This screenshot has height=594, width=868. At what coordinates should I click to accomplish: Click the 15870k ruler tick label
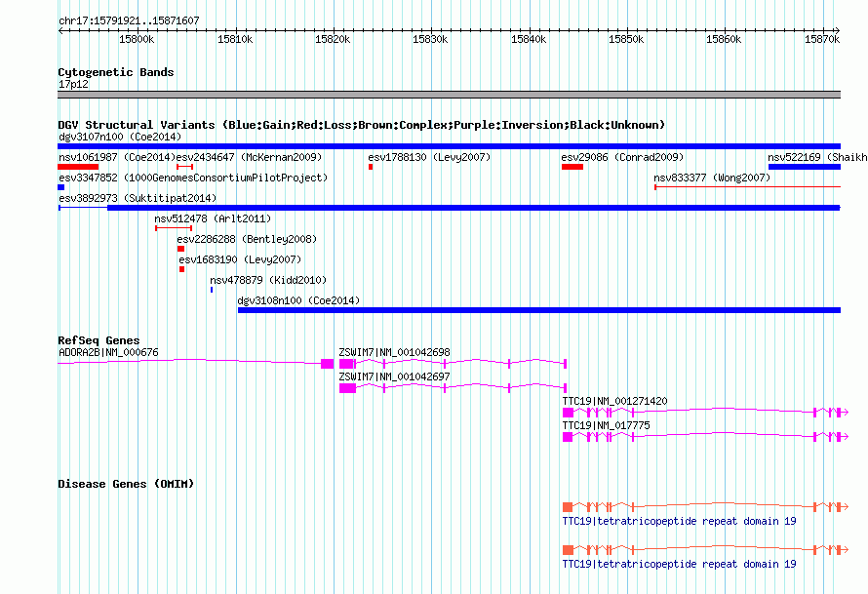[822, 39]
